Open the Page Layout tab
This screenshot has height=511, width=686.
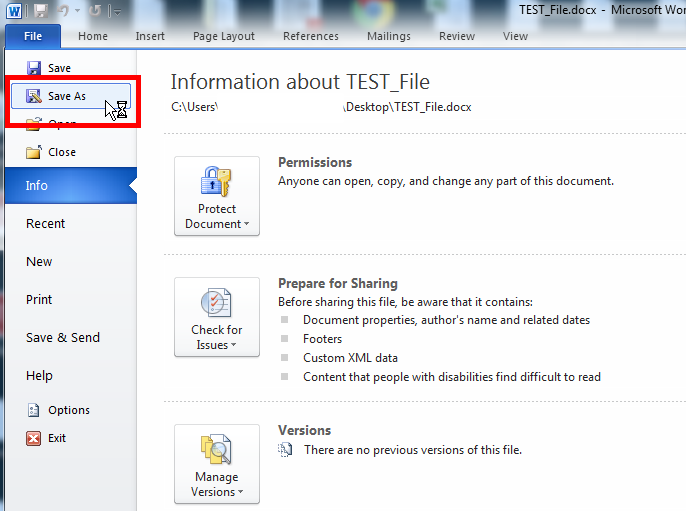223,36
